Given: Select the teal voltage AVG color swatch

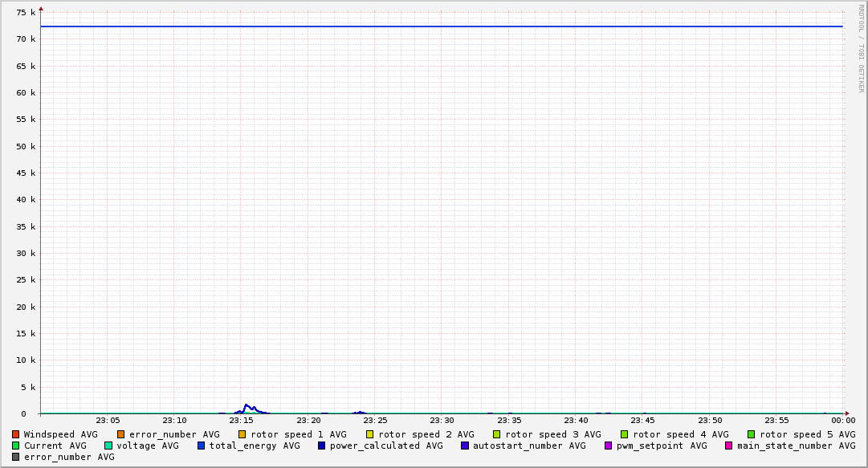Looking at the screenshot, I should (x=108, y=446).
